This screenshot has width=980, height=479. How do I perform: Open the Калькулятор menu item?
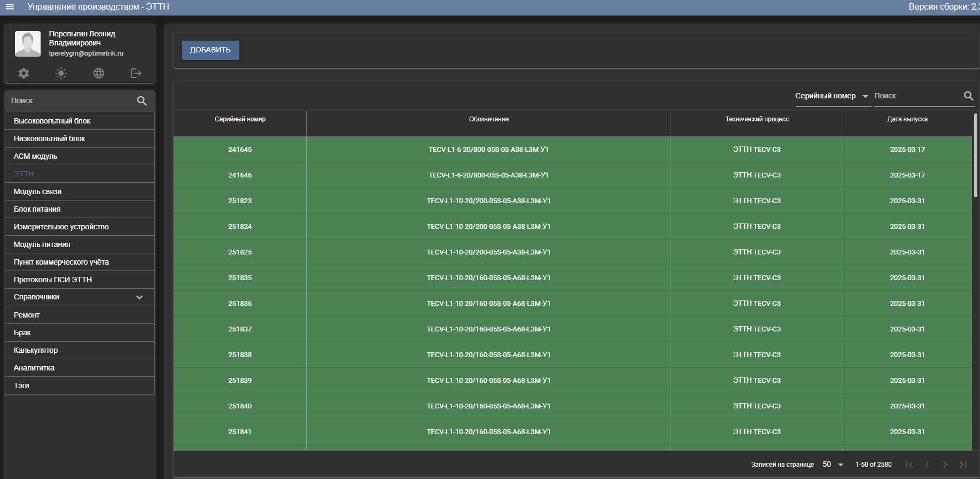pyautogui.click(x=80, y=350)
